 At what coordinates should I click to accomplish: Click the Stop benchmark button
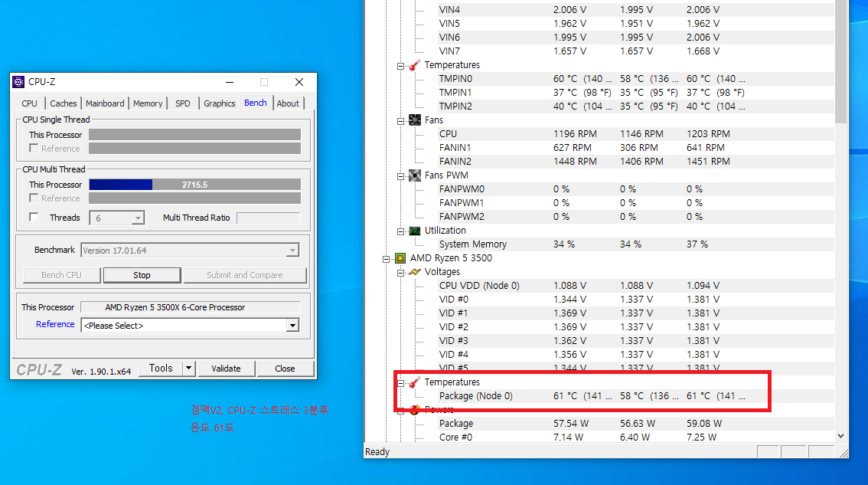click(142, 275)
